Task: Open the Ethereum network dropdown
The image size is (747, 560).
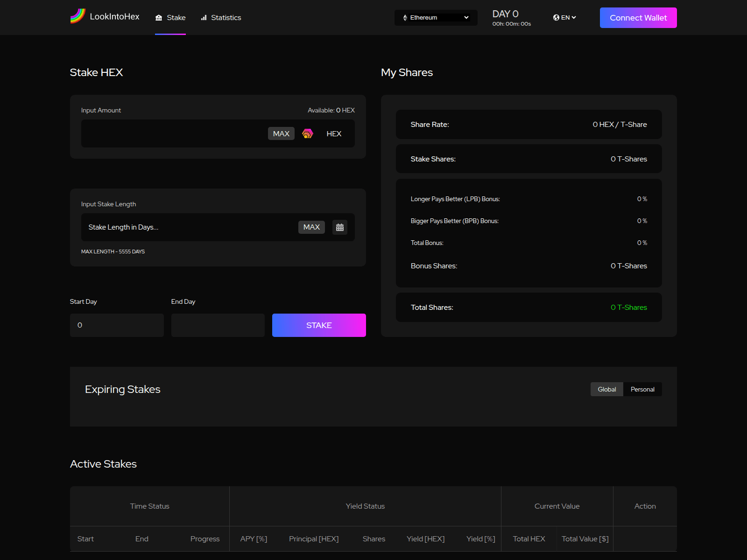Action: (436, 18)
